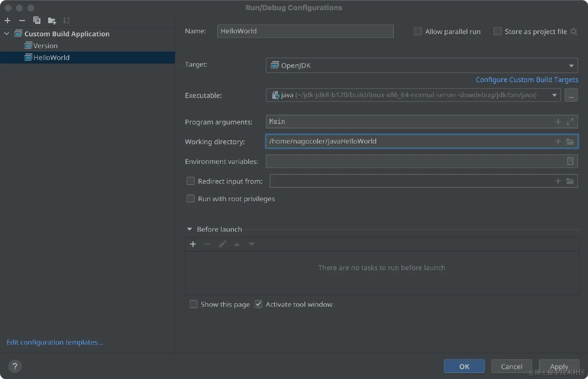
Task: Click the Remove Configuration minus icon
Action: [22, 20]
